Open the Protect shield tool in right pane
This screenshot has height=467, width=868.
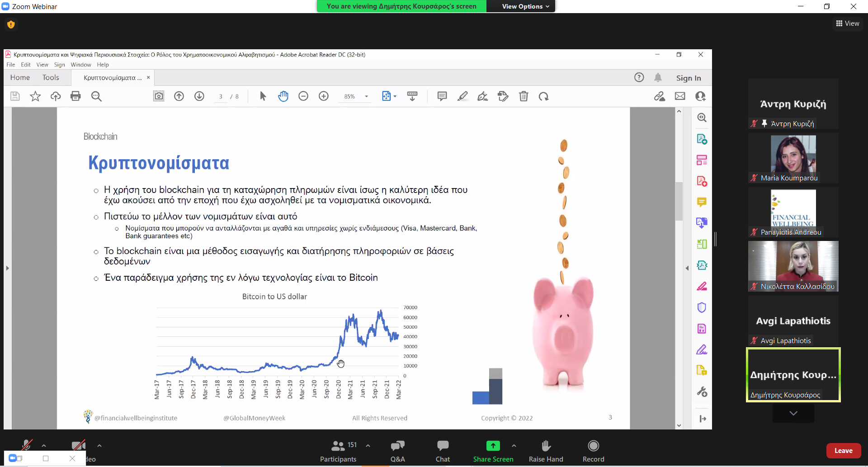[x=702, y=307]
